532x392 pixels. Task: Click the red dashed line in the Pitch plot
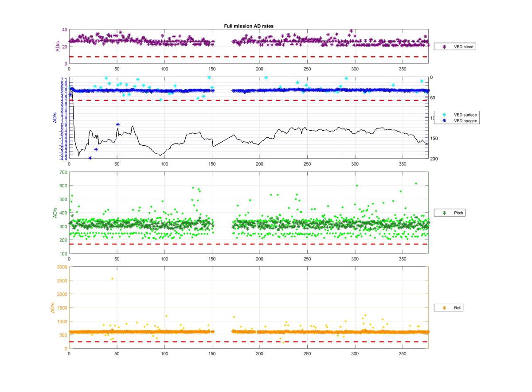coord(248,244)
